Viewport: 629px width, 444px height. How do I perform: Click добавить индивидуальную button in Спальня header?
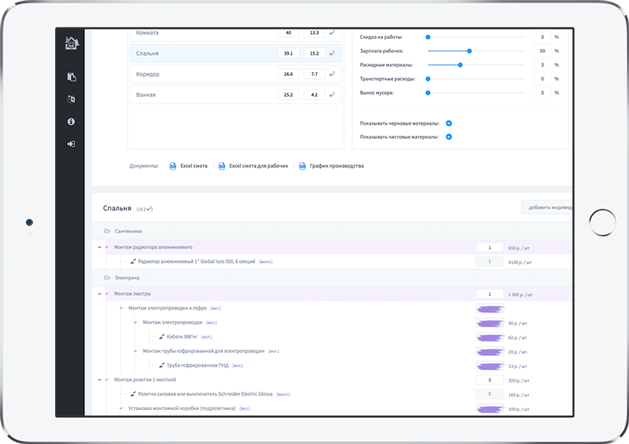547,207
